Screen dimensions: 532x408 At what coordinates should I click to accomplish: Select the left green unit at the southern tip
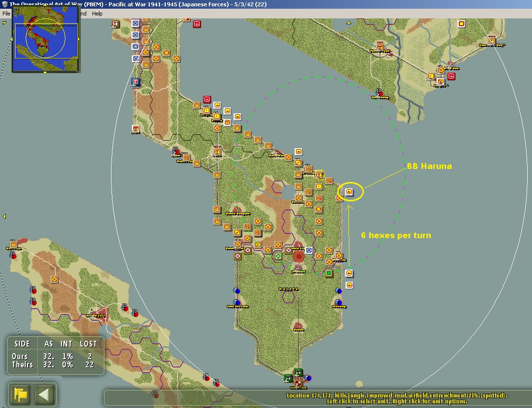[x=288, y=378]
